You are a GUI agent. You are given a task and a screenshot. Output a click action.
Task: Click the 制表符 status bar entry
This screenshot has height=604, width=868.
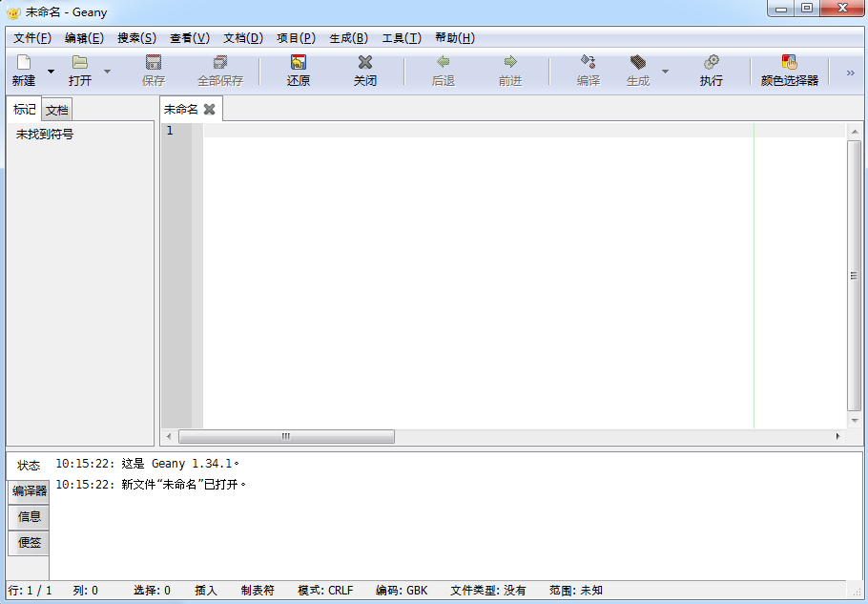[258, 590]
